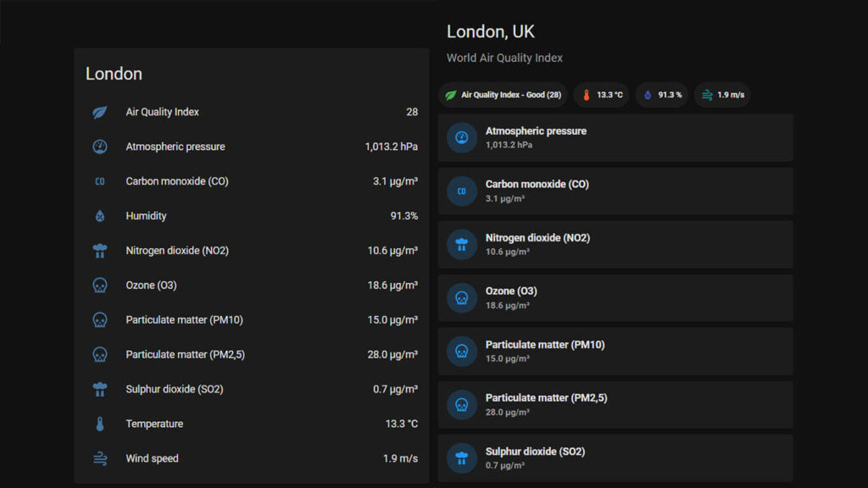This screenshot has height=488, width=868.
Task: Open the 13.3 °C temperature chip
Action: (601, 95)
